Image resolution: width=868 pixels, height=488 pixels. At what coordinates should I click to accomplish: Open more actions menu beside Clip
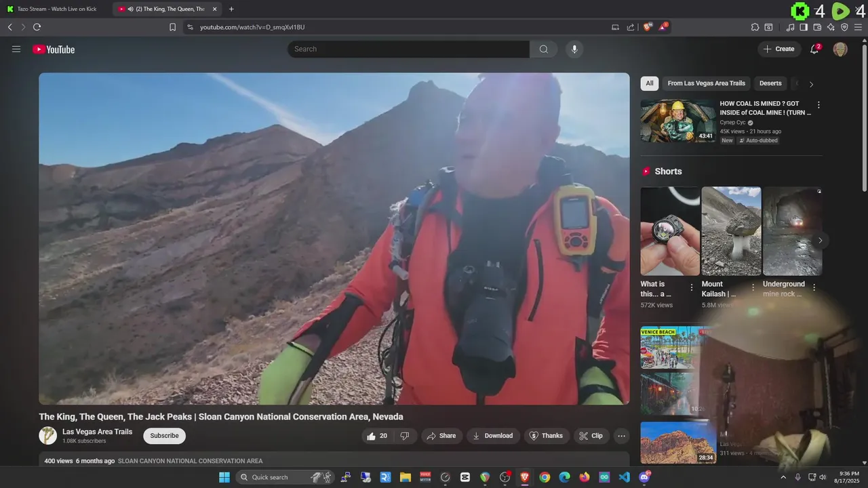pyautogui.click(x=621, y=436)
